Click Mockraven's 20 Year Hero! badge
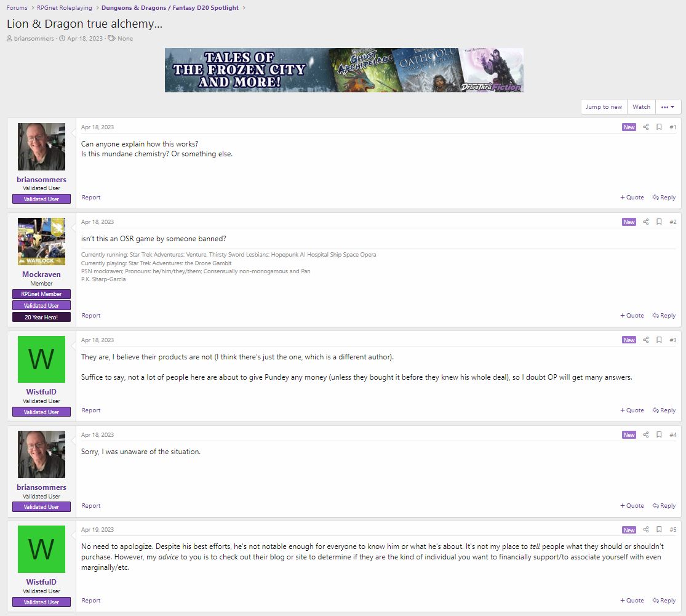The width and height of the screenshot is (686, 616). pyautogui.click(x=42, y=317)
